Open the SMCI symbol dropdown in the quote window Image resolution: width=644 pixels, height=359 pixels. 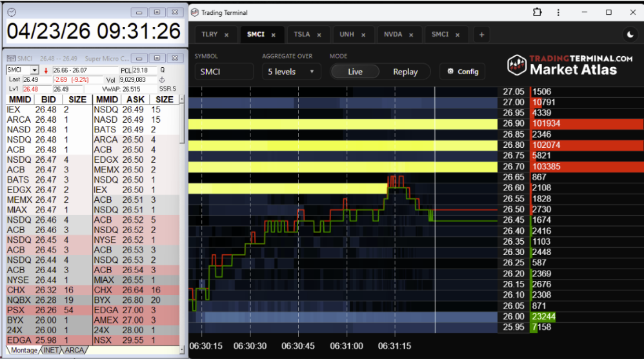click(34, 70)
